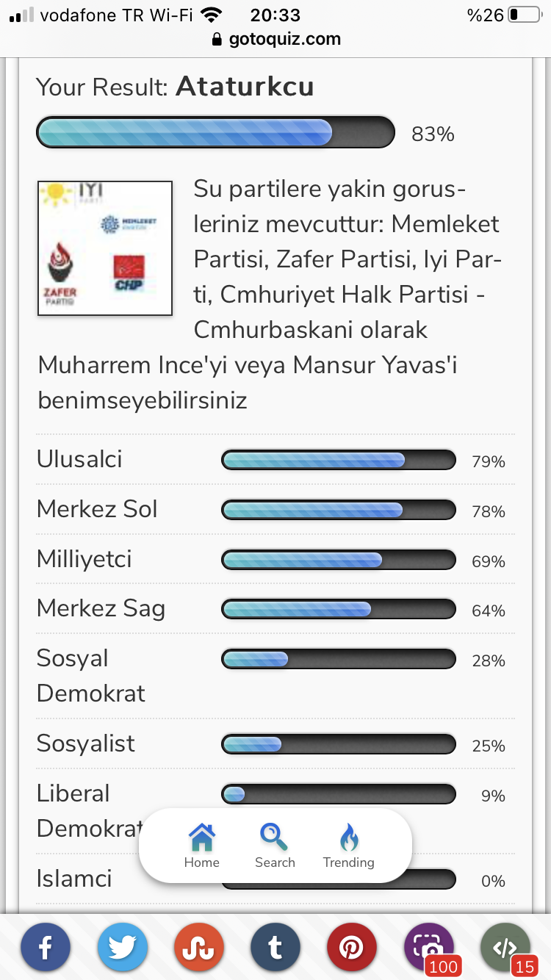This screenshot has width=551, height=980.
Task: Share result via the Twitter icon
Action: click(122, 948)
